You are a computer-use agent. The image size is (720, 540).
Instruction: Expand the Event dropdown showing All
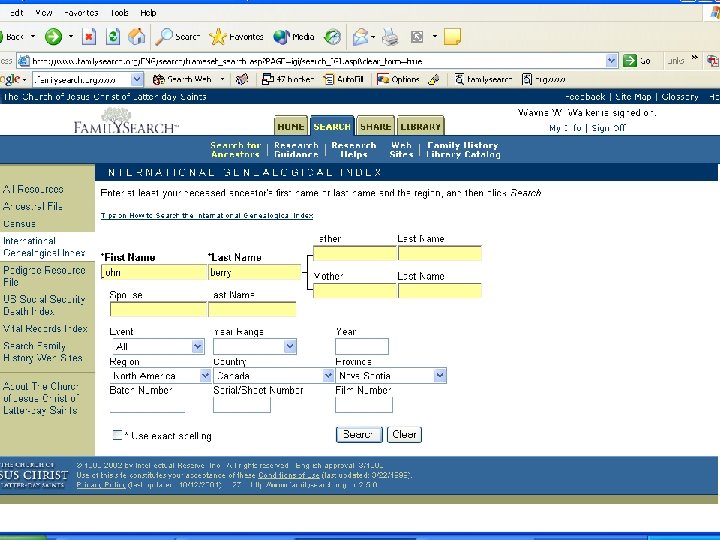click(197, 346)
